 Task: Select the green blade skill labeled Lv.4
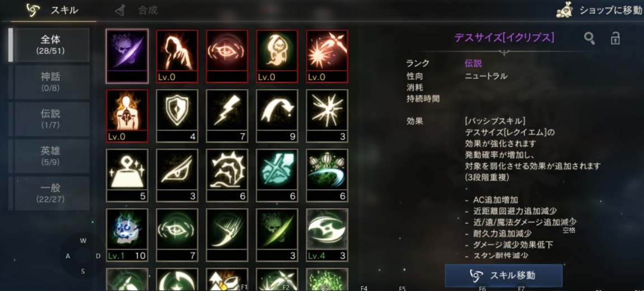click(x=328, y=235)
